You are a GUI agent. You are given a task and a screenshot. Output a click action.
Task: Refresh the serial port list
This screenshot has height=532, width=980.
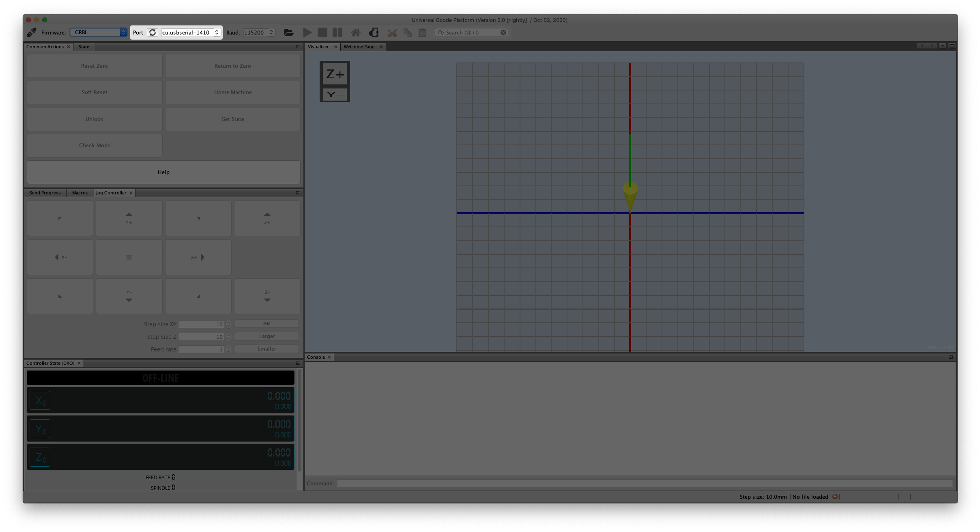tap(153, 32)
